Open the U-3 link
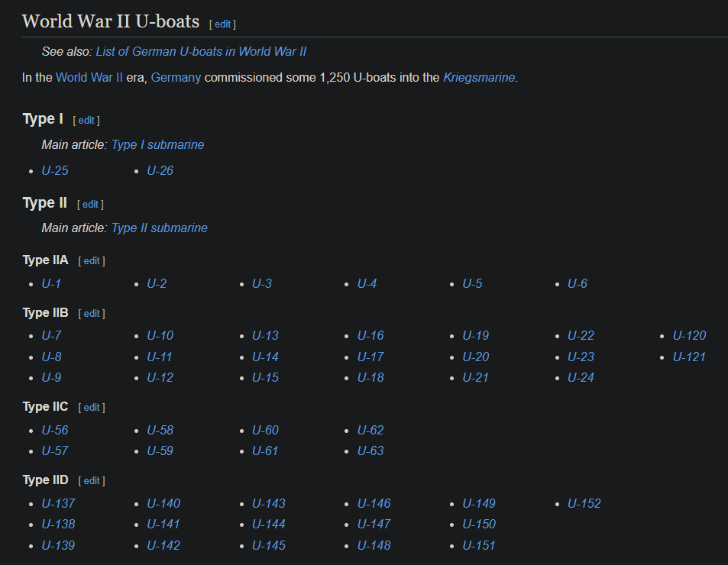Viewport: 728px width, 565px height. (262, 283)
